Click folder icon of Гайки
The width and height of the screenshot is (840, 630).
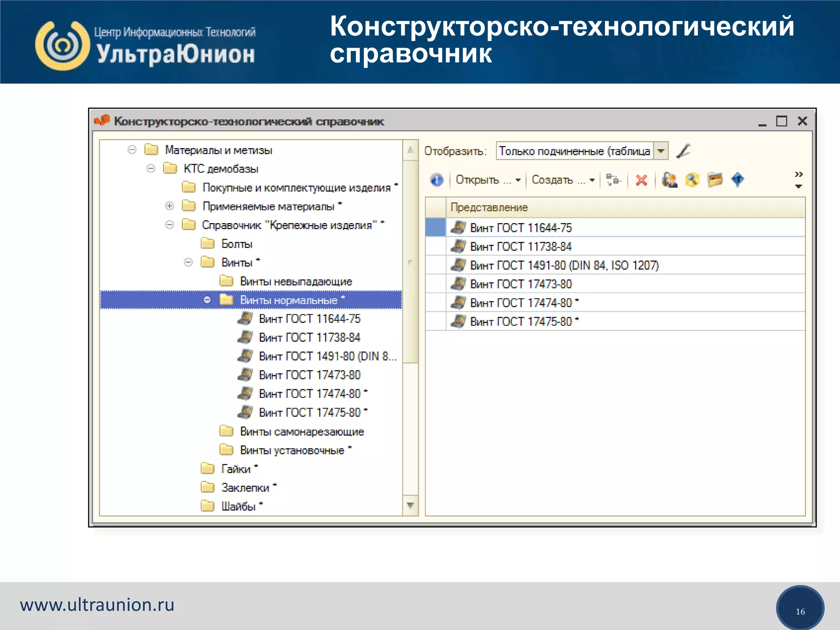[208, 468]
